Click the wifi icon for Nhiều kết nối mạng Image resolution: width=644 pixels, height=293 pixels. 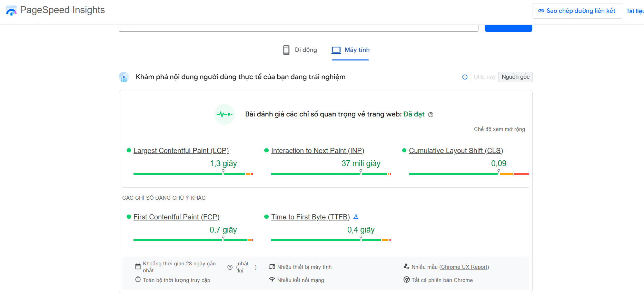click(272, 280)
